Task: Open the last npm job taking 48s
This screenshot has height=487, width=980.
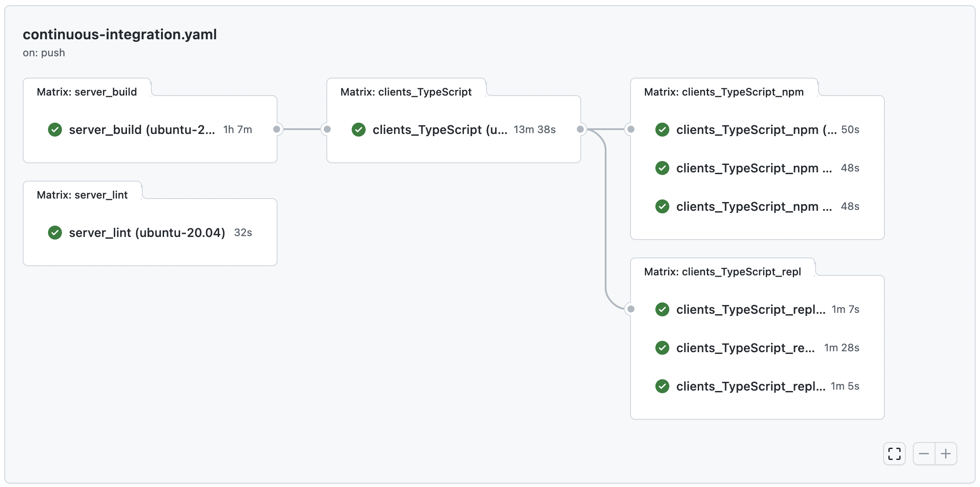Action: coord(754,206)
